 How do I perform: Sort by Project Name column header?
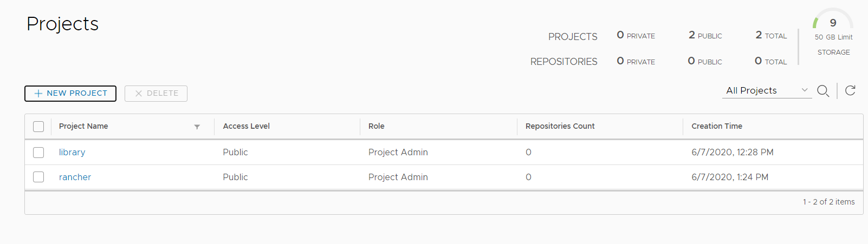83,126
